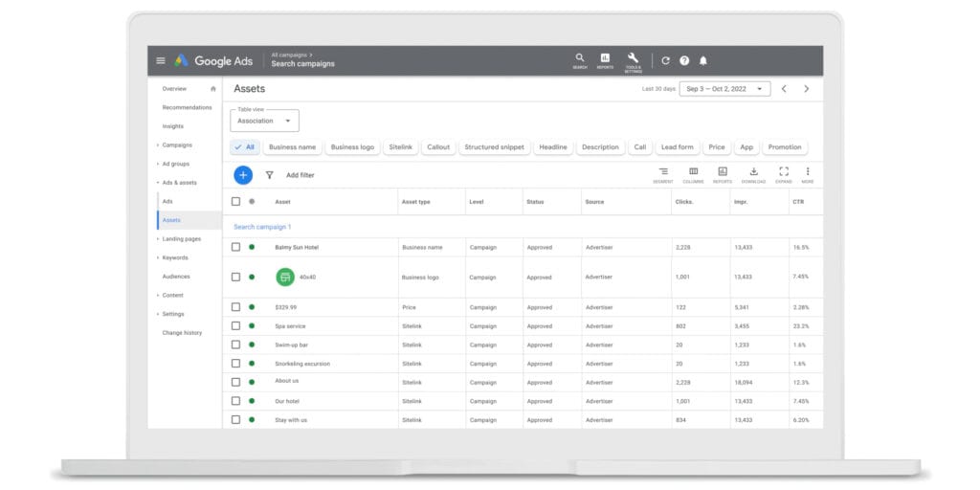The image size is (980, 490).
Task: Click the Download icon in table toolbar
Action: (x=754, y=174)
